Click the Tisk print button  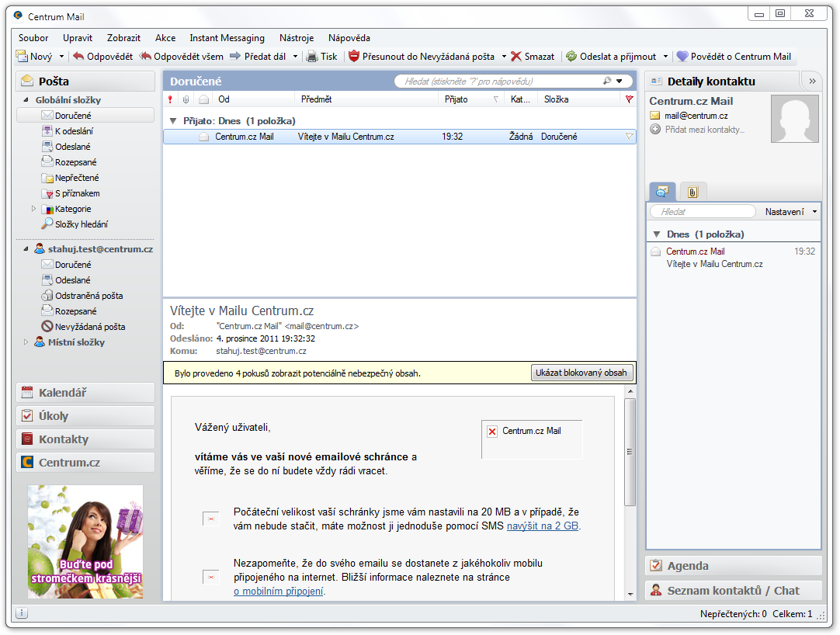[322, 56]
